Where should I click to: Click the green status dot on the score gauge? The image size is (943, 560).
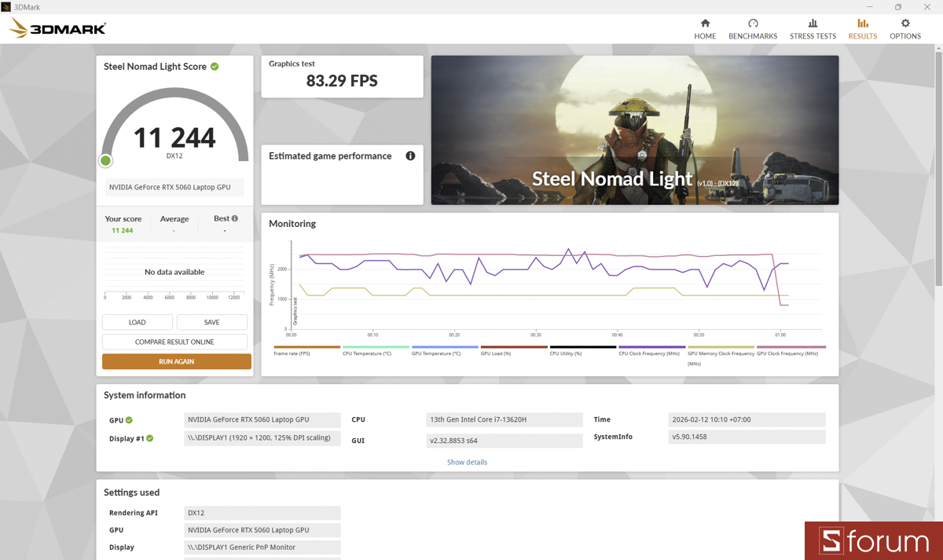coord(105,160)
